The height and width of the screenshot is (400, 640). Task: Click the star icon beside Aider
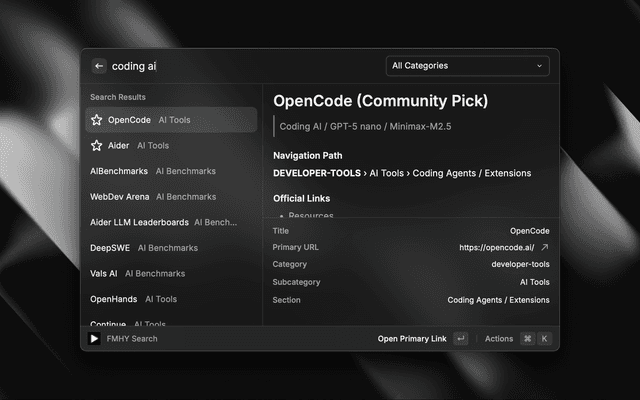click(x=97, y=145)
